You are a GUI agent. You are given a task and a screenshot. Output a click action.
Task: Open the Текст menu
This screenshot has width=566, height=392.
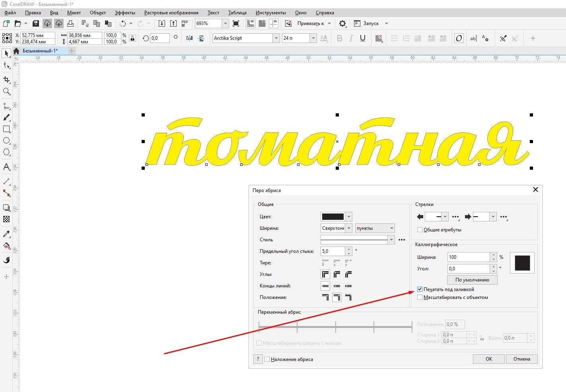pos(213,13)
